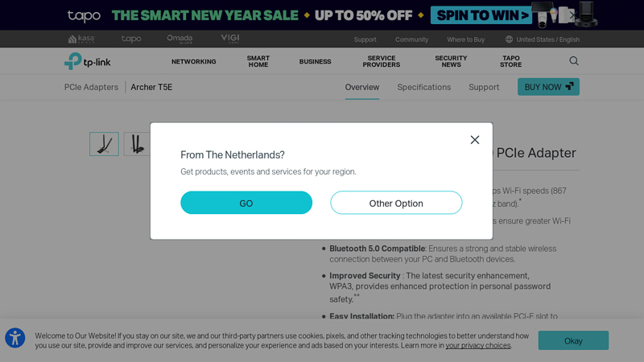Screen dimensions: 644x362
Task: Expand the Smart Home menu
Action: (x=258, y=62)
